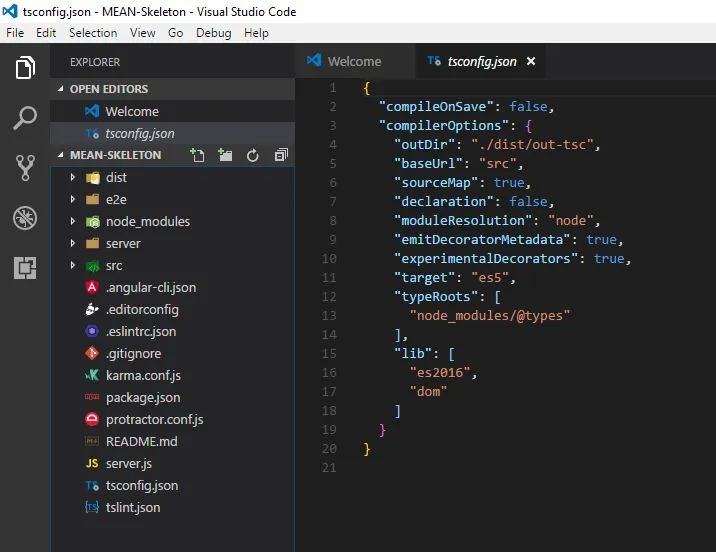This screenshot has width=716, height=552.
Task: Select the Angular icon of .angular-cli.json
Action: point(92,287)
